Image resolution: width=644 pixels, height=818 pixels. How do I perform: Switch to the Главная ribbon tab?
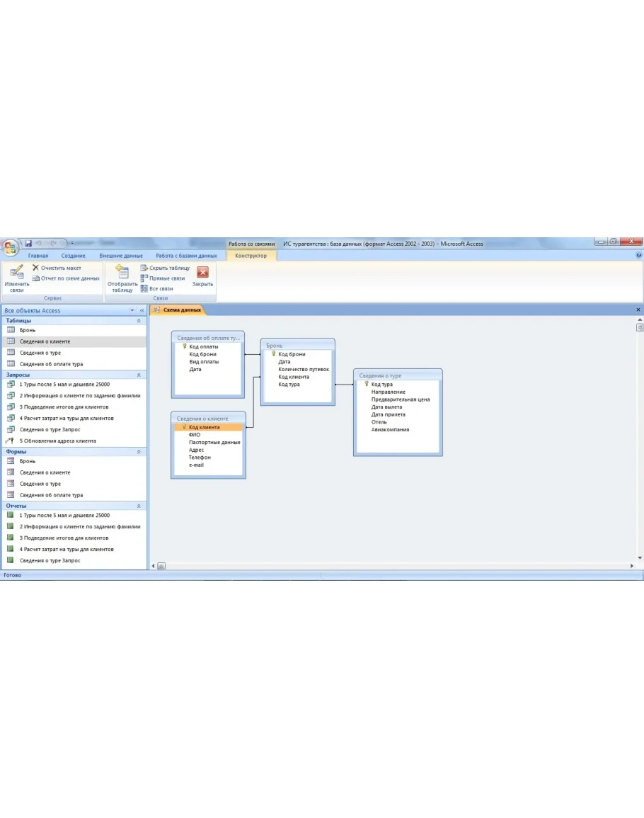pos(38,256)
